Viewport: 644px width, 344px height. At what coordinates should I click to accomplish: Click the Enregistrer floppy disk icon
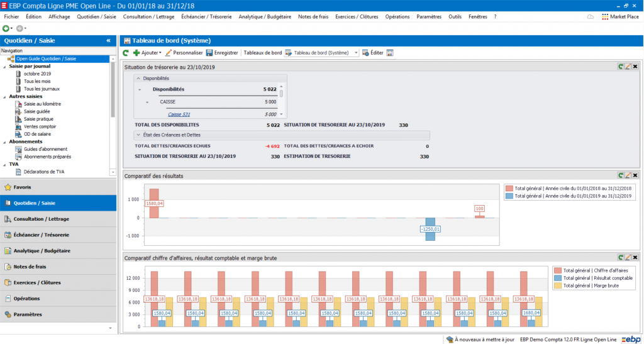pos(209,53)
